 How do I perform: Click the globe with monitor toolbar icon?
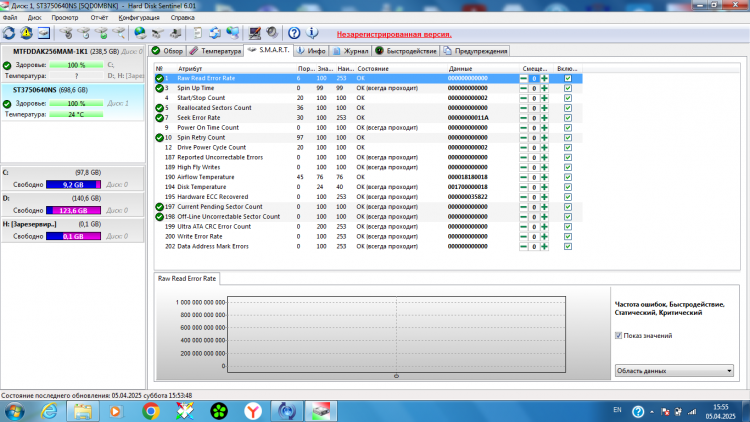coord(232,33)
